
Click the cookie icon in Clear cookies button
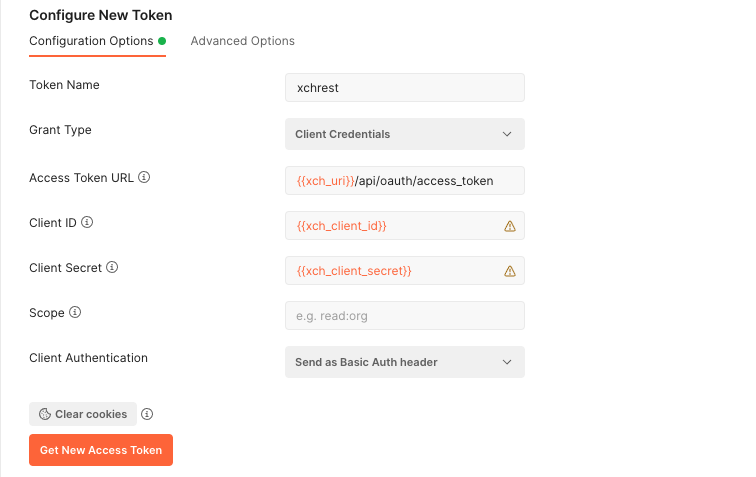45,414
